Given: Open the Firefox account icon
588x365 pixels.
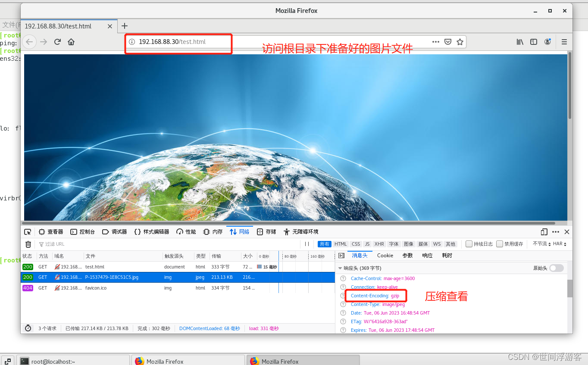Looking at the screenshot, I should pyautogui.click(x=547, y=42).
